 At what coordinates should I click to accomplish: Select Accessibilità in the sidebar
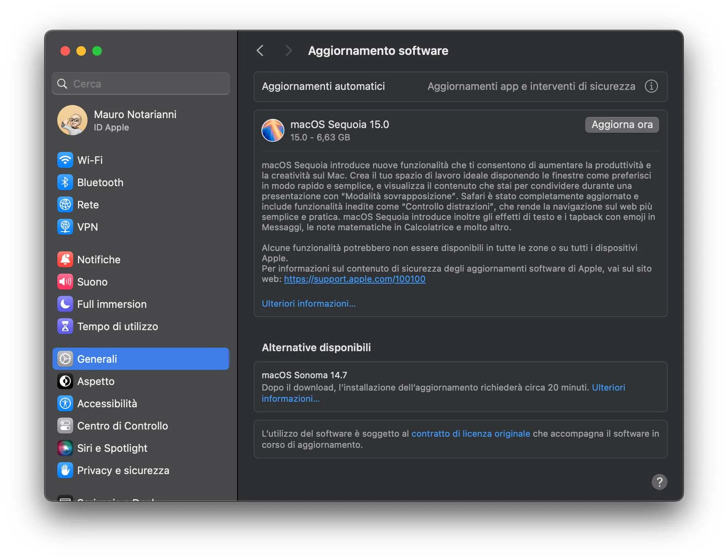click(141, 403)
